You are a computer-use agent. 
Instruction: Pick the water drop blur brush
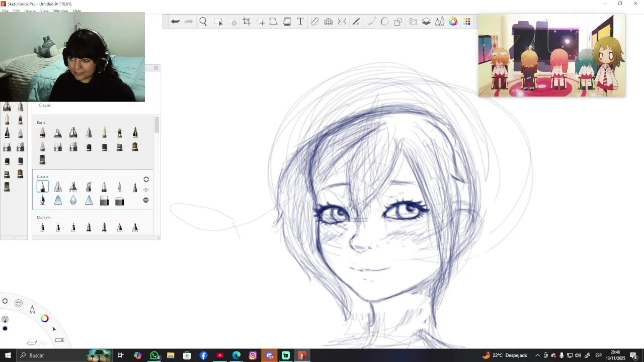[x=73, y=201]
